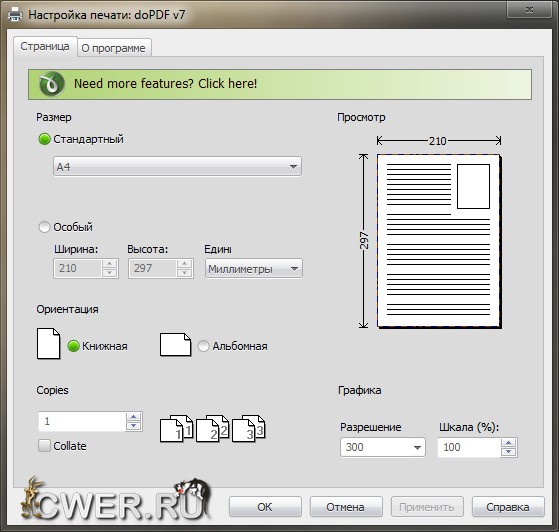Click the collate pages illustration icon

(212, 428)
